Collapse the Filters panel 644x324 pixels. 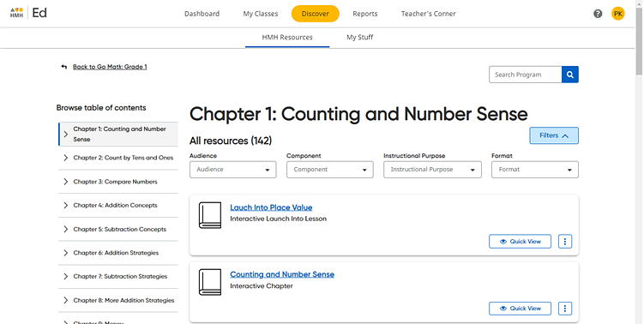[x=554, y=135]
